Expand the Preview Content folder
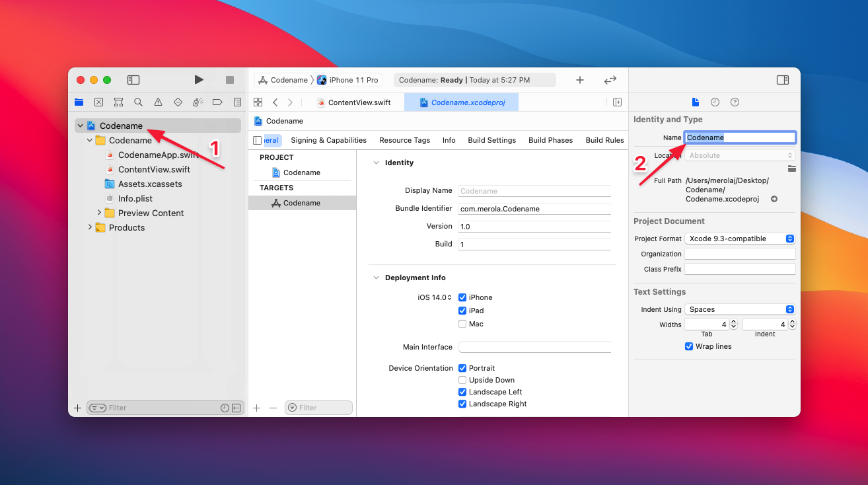 tap(99, 213)
